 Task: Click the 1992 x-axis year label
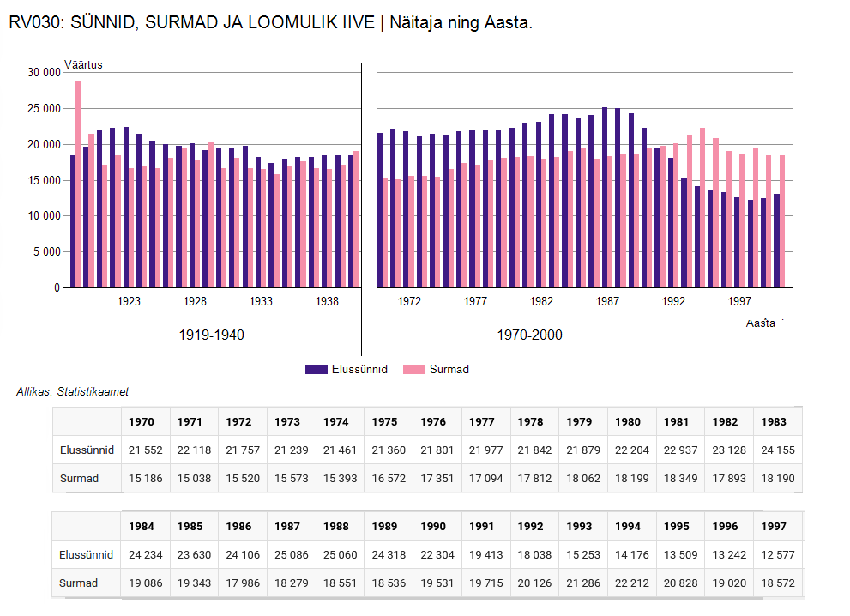point(673,302)
